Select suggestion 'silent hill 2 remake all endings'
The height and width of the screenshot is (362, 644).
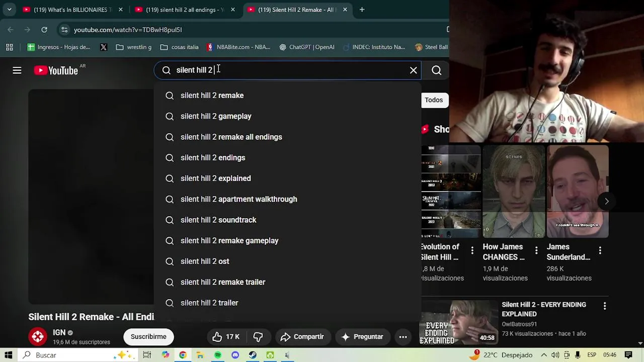click(287, 137)
